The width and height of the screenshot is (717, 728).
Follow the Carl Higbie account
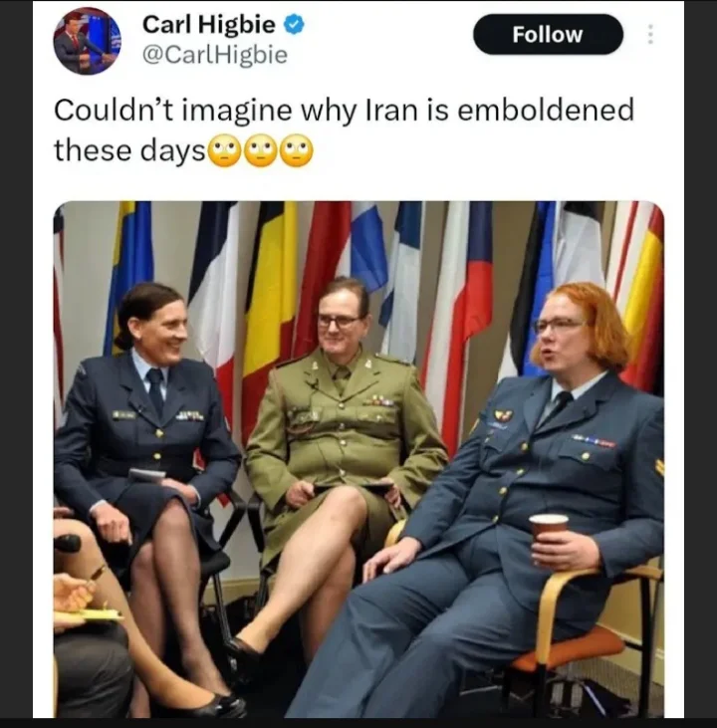(548, 34)
